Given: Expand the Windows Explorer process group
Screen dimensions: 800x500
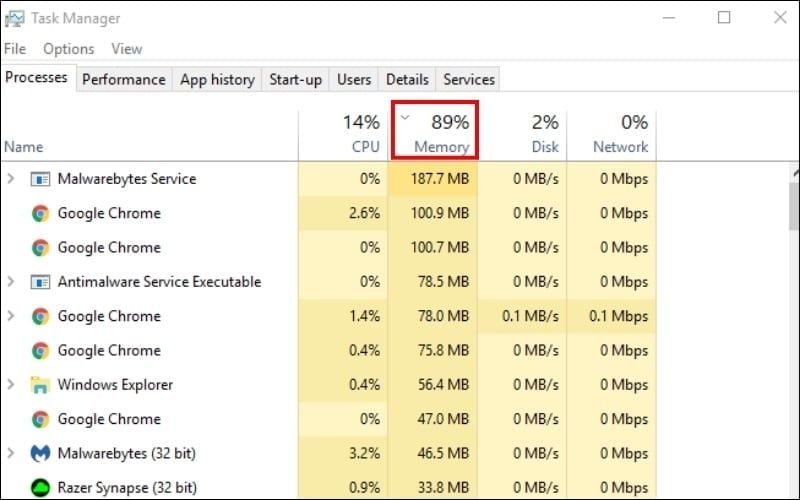Looking at the screenshot, I should pos(11,385).
